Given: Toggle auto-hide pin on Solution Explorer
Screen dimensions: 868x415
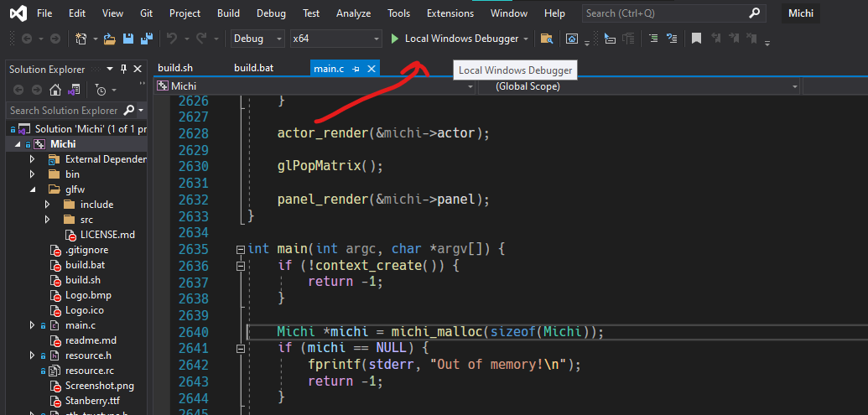Looking at the screenshot, I should (x=123, y=69).
